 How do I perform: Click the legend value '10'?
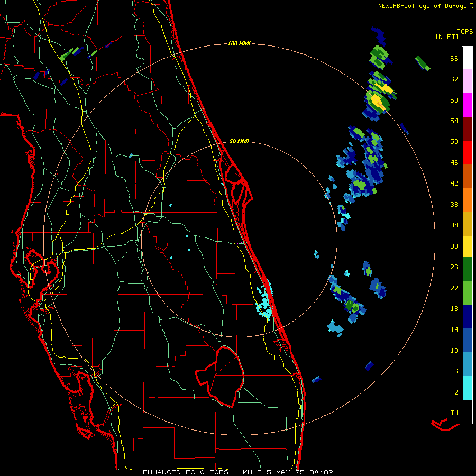coord(454,350)
